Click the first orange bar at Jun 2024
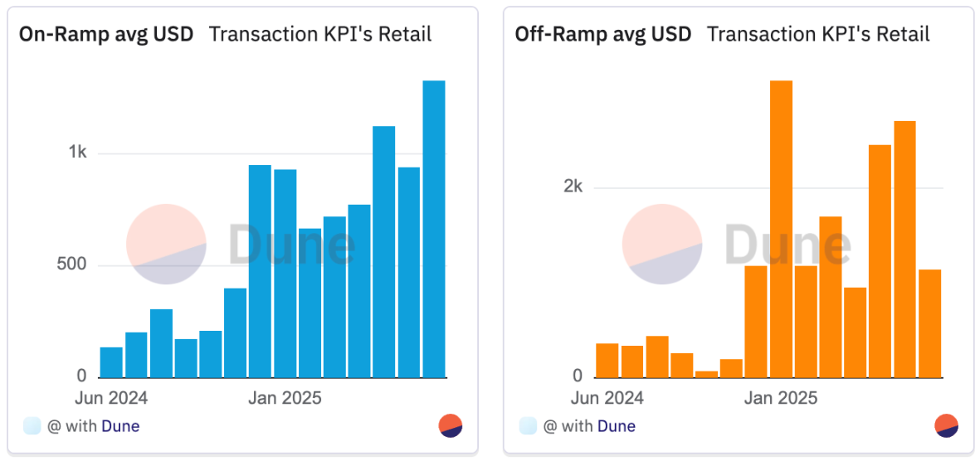The width and height of the screenshot is (980, 466). [x=607, y=360]
